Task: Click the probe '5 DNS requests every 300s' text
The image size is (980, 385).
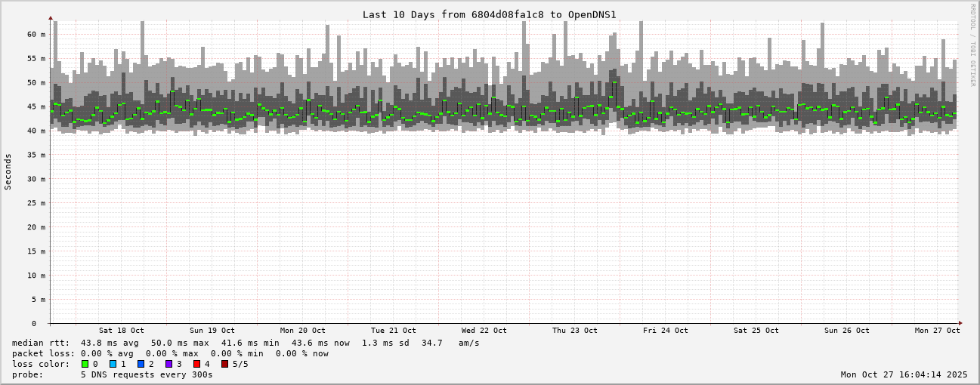Action: click(147, 374)
